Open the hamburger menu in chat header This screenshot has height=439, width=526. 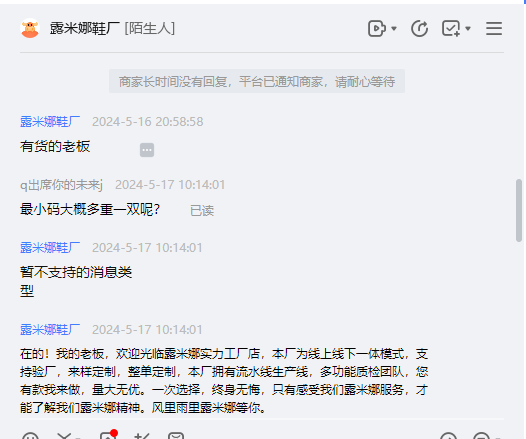point(494,29)
